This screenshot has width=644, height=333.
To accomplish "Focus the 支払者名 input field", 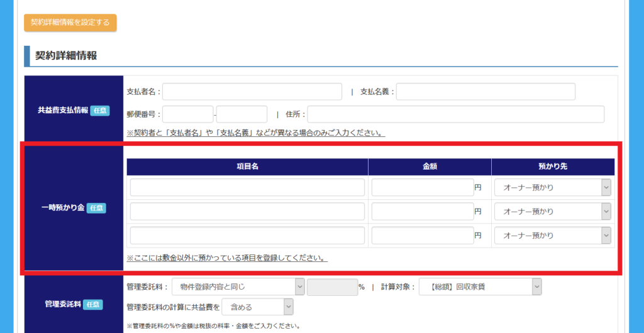I will point(252,92).
